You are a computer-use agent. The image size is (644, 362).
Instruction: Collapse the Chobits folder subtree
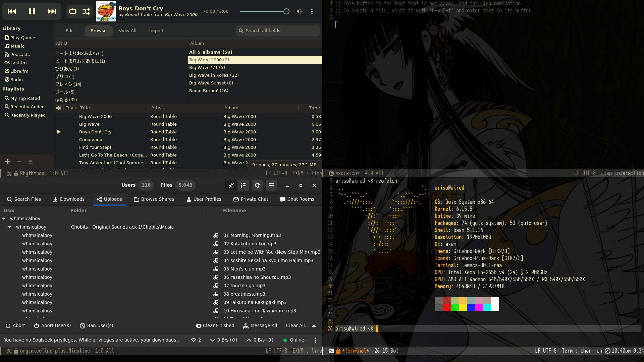[10, 227]
